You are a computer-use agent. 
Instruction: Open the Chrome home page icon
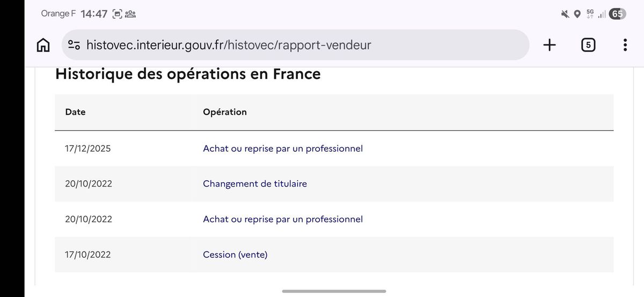[x=43, y=45]
